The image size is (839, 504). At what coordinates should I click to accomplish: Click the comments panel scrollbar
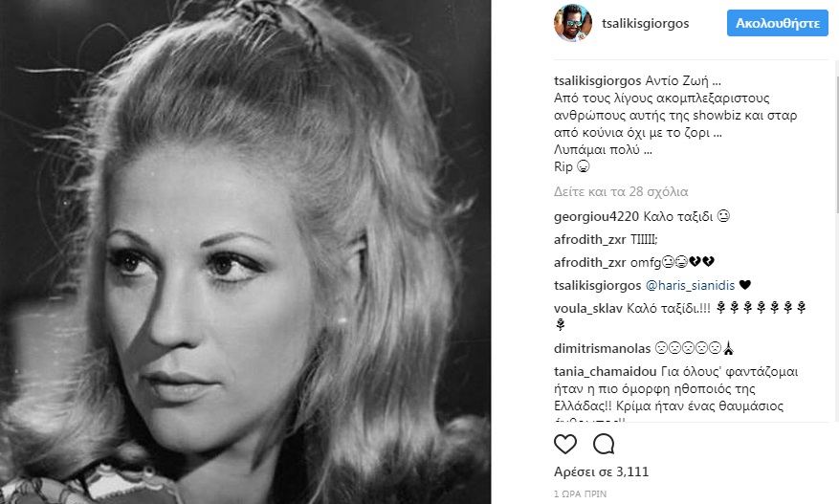tap(836, 139)
